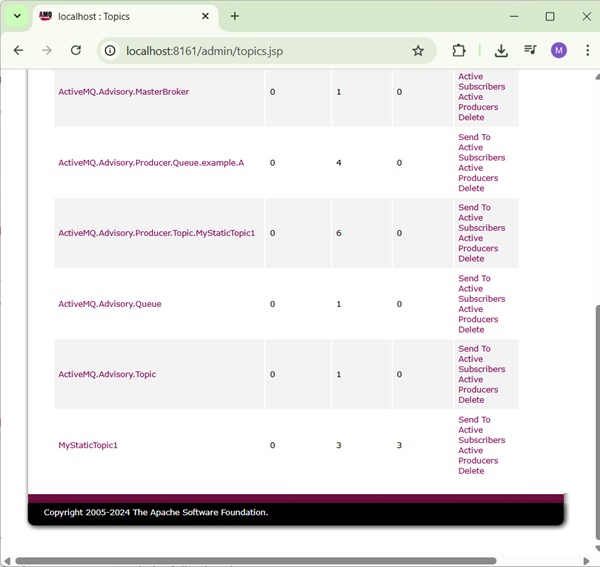The image size is (600, 567).
Task: Open the ActiveMQ.Advisory.Producer.Topic.MyStaticTopic1 topic
Action: pos(157,233)
